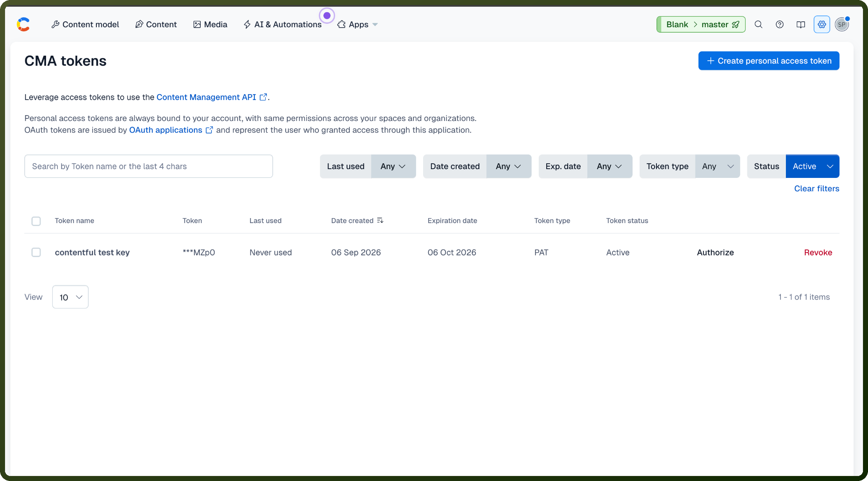Open the Blank > master environment switcher
Viewport: 868px width, 481px height.
(x=701, y=24)
